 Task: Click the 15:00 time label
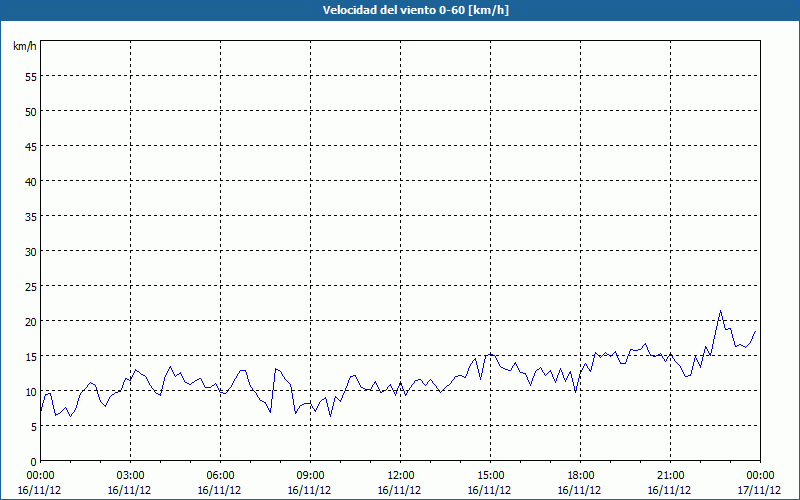(490, 476)
